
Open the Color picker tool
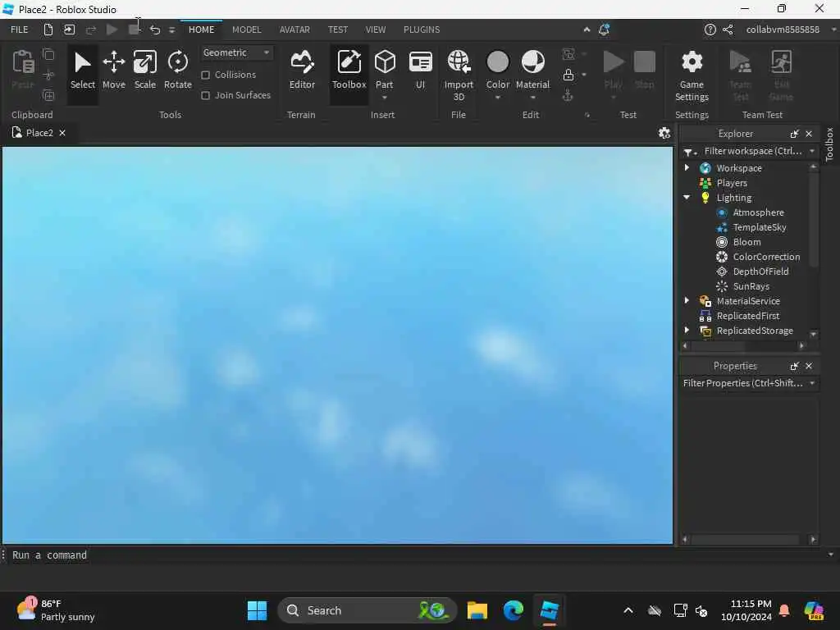498,63
